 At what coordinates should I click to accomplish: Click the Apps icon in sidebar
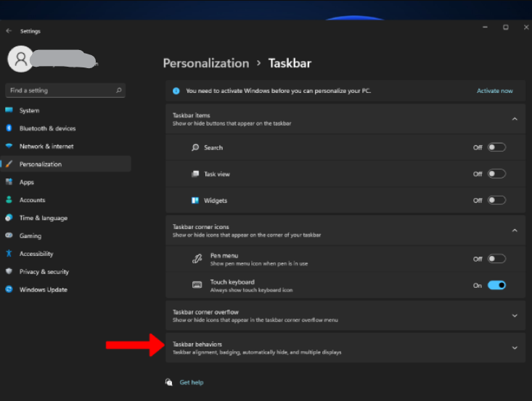[x=9, y=182]
